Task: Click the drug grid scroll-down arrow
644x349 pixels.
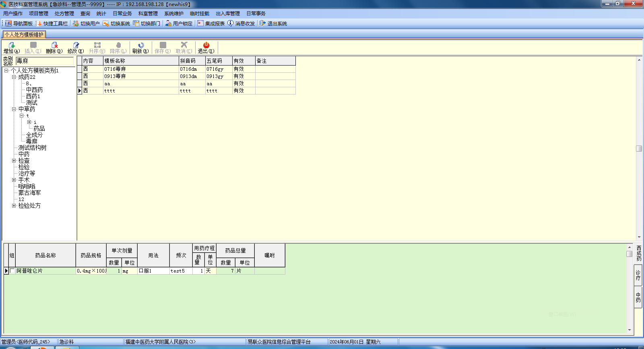Action: pyautogui.click(x=630, y=330)
